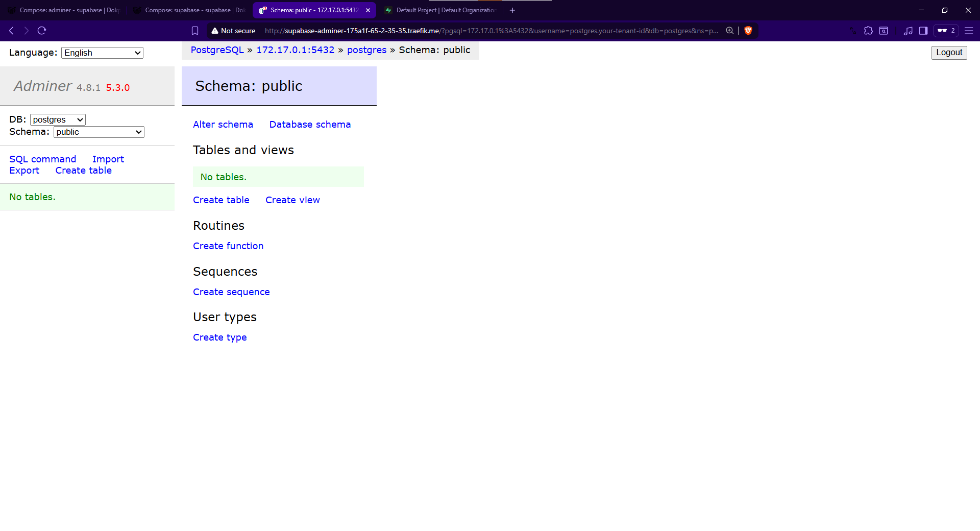Click PostgreSQL in the breadcrumb
Screen dimensions: 980x531
click(x=217, y=50)
